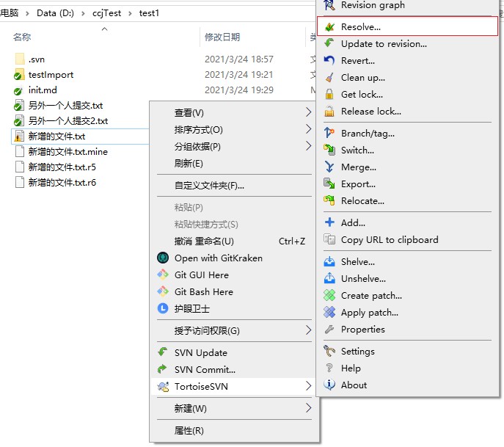Screen dimensions: 504x447
Task: Click ccjTest in the address path
Action: [x=106, y=13]
